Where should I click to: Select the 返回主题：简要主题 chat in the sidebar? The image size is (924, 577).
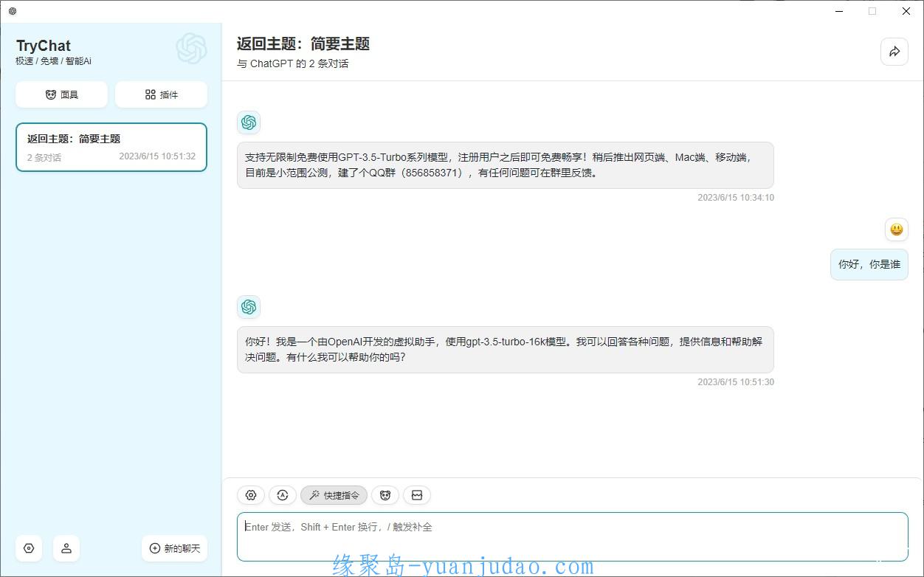point(111,148)
